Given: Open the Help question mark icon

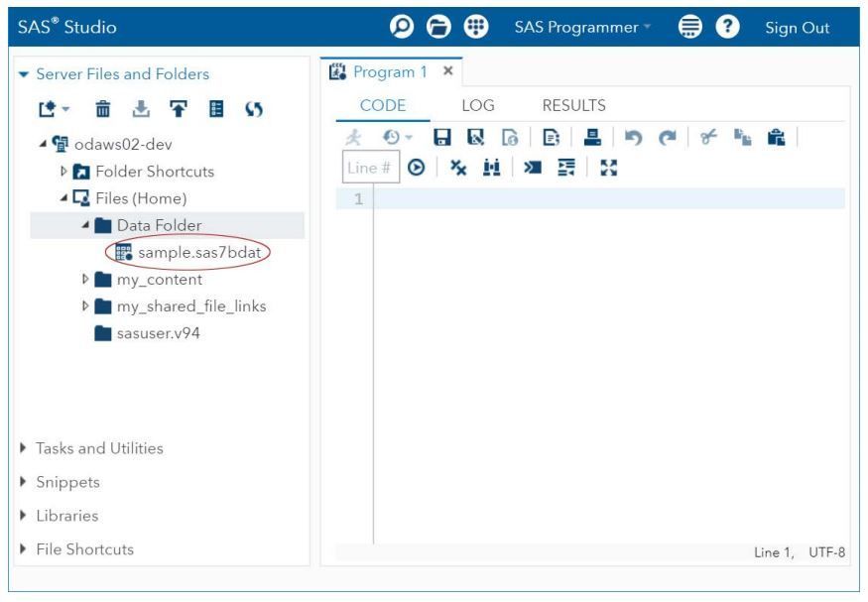Looking at the screenshot, I should point(727,27).
